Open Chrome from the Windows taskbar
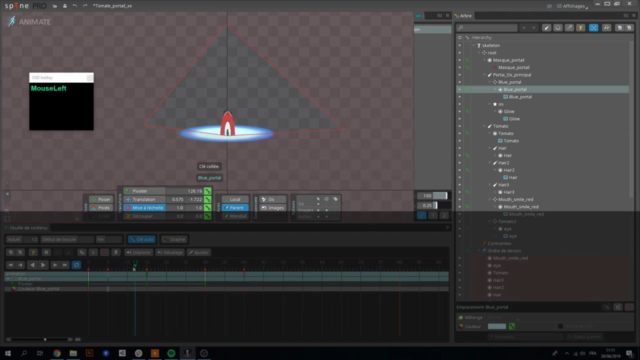 [57, 353]
